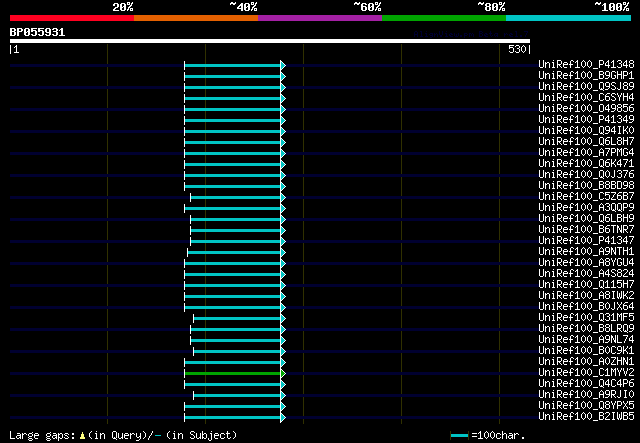Click the '=100char.' scale label

(x=498, y=435)
